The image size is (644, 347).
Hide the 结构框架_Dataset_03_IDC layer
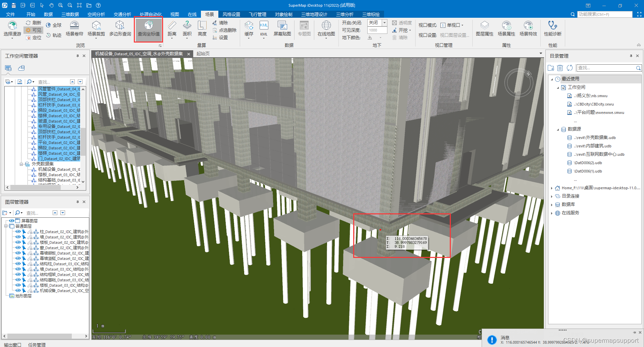[18, 274]
